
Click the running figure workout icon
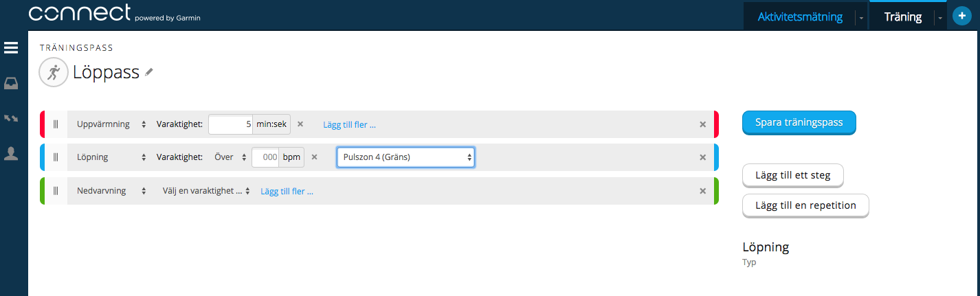coord(53,72)
